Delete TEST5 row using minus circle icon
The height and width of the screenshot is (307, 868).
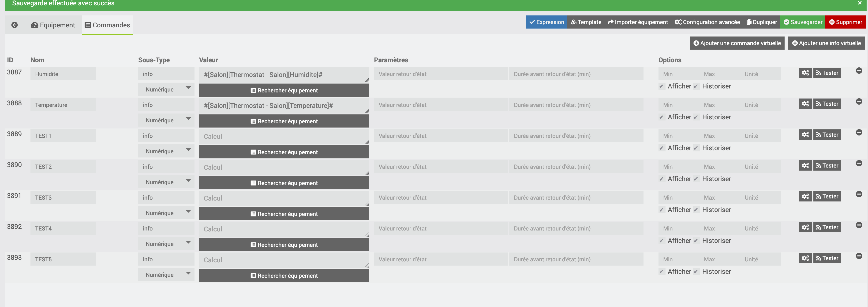[x=859, y=256]
